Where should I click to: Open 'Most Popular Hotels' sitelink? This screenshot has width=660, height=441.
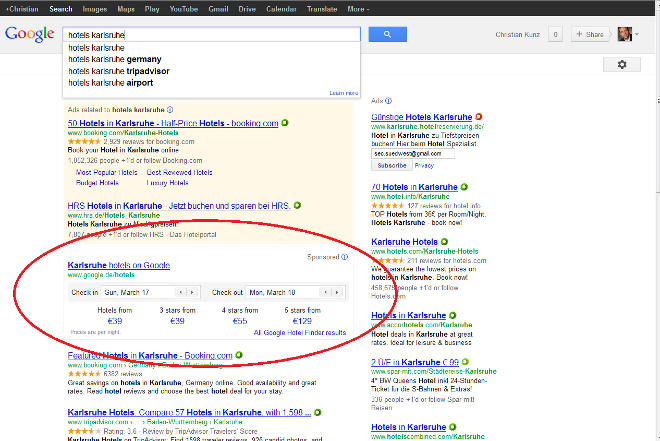click(x=106, y=173)
